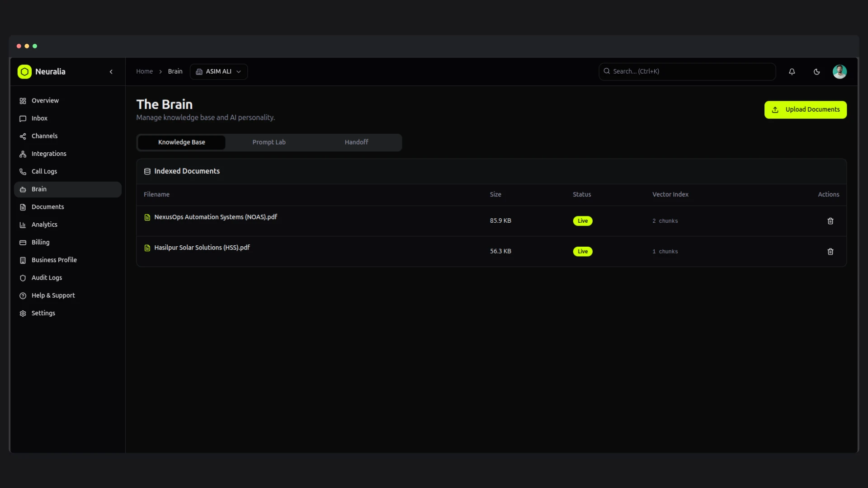Click the Hasilpur PDF file icon
The height and width of the screenshot is (488, 868).
(x=147, y=248)
